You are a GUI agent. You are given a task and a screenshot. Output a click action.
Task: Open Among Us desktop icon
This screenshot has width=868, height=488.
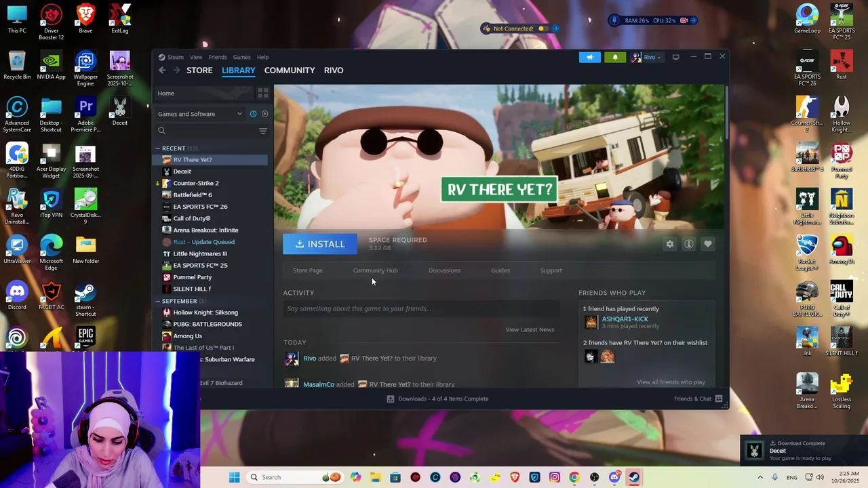tap(842, 249)
